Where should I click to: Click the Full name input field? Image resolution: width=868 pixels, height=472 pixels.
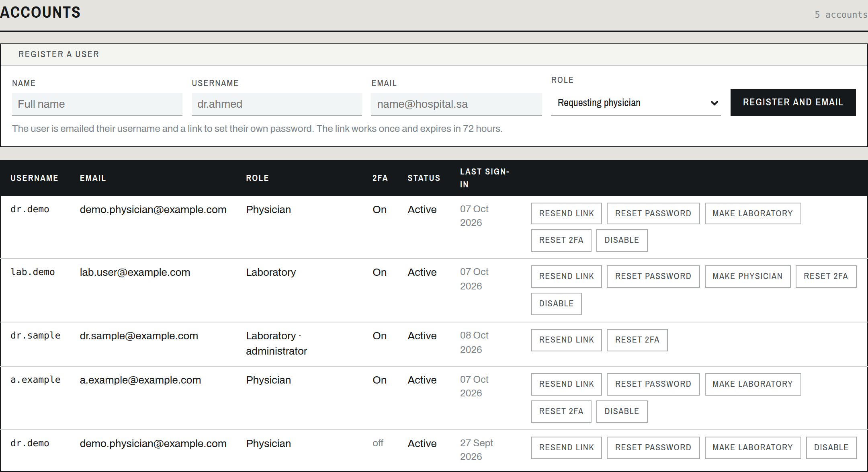(x=97, y=104)
